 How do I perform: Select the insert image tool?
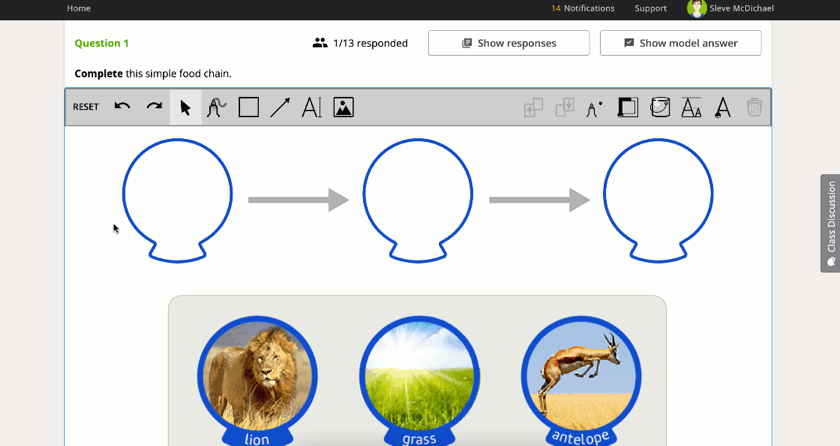point(343,108)
